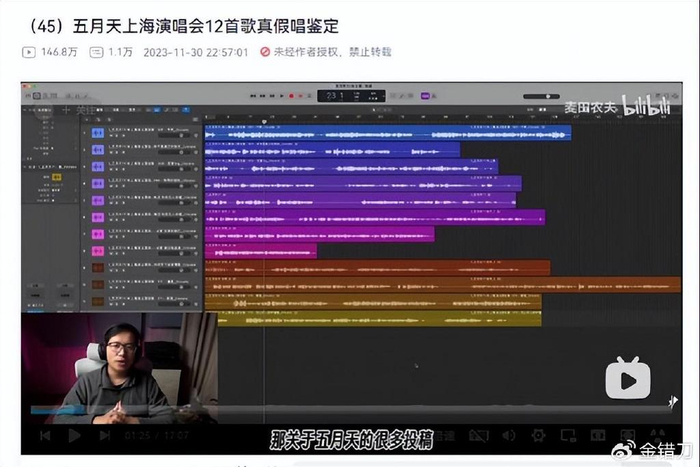700x467 pixels.
Task: Select the ninth track's brown audio icon
Action: click(x=98, y=268)
